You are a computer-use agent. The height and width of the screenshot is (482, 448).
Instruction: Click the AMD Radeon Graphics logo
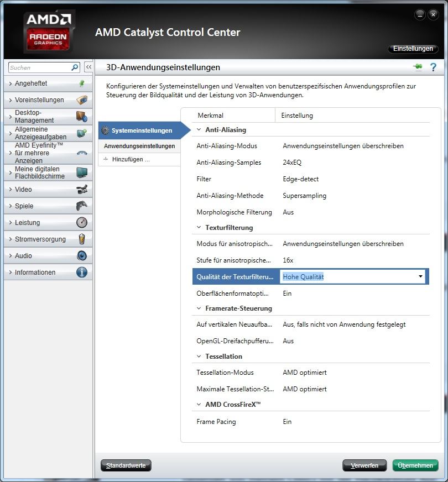click(x=49, y=32)
